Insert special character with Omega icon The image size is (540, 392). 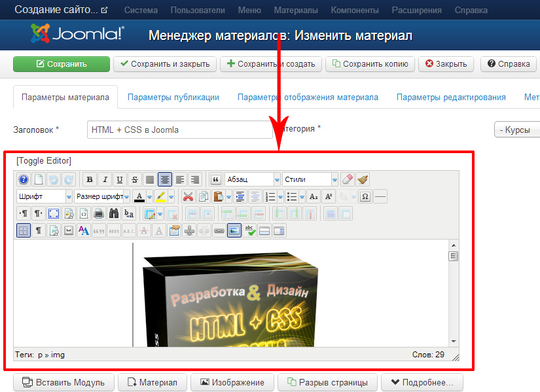tap(365, 196)
